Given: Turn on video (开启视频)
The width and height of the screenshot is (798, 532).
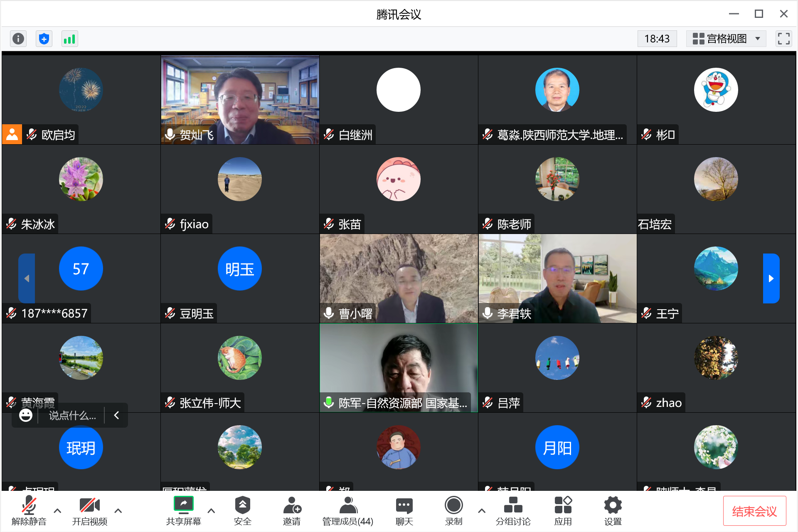Looking at the screenshot, I should (x=89, y=511).
